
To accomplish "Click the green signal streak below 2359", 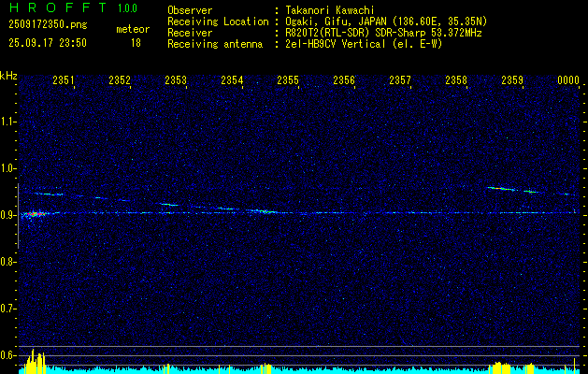I will point(509,190).
